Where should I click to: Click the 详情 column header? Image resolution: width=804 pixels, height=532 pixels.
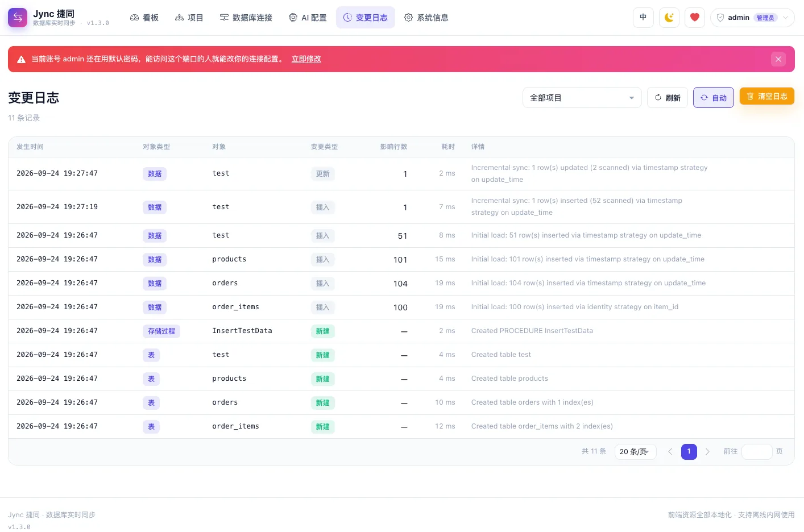(478, 147)
